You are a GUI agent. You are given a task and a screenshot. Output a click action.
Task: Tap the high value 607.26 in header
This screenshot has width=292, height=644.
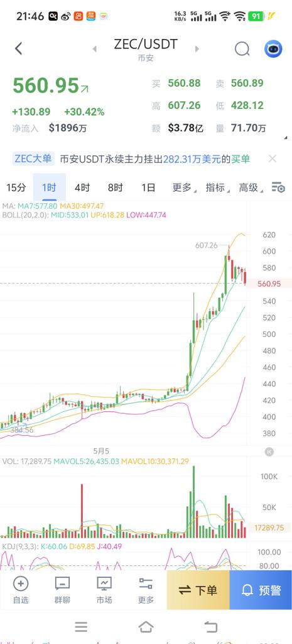click(184, 106)
